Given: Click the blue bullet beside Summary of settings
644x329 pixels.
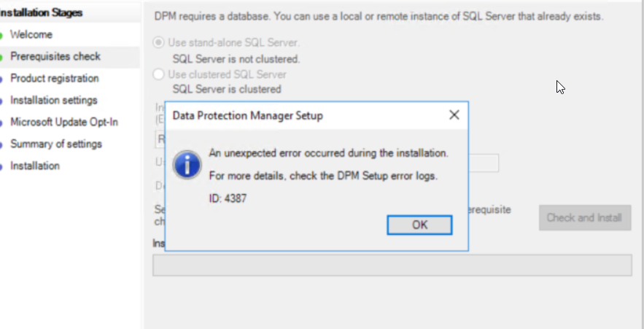Looking at the screenshot, I should pos(1,145).
